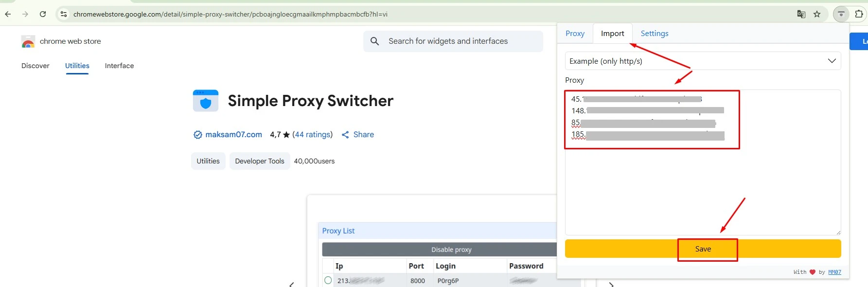868x287 pixels.
Task: Bookmark this page with the star icon
Action: pyautogui.click(x=817, y=14)
